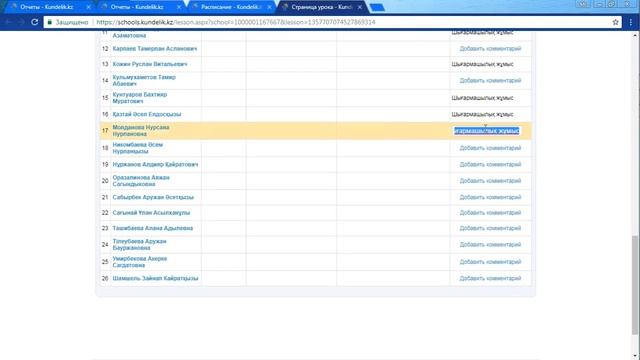Add a comment for student row 20
The image size is (640, 360).
pyautogui.click(x=490, y=180)
